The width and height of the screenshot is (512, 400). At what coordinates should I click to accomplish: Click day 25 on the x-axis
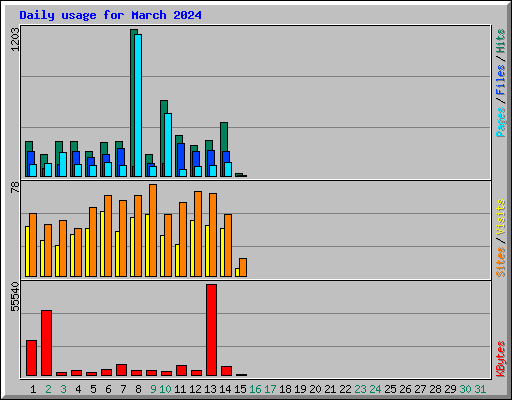pyautogui.click(x=390, y=389)
